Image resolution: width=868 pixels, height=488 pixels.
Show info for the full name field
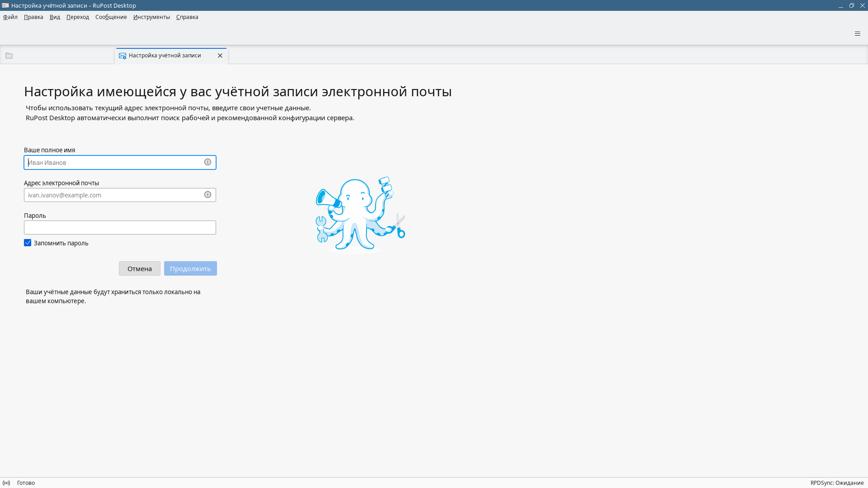[x=208, y=162]
